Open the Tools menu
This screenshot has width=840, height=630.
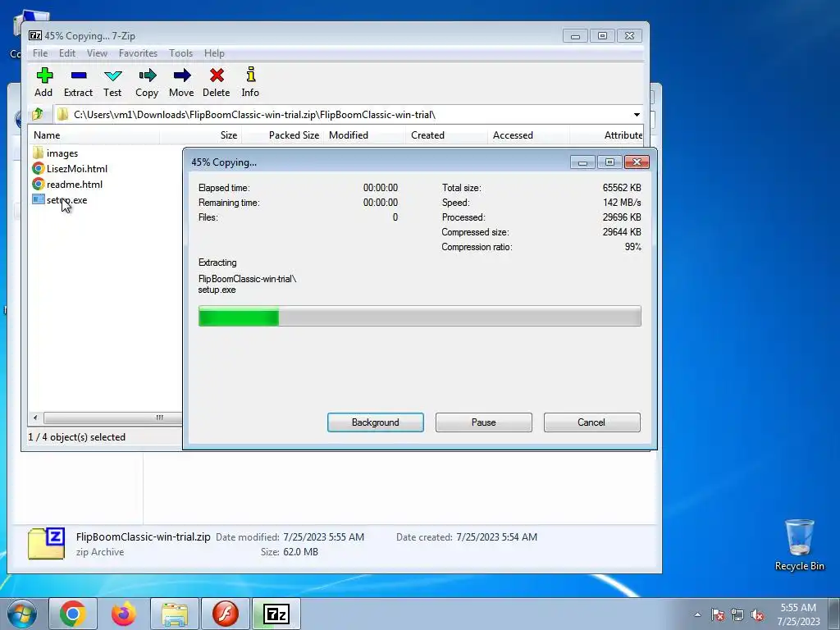180,53
